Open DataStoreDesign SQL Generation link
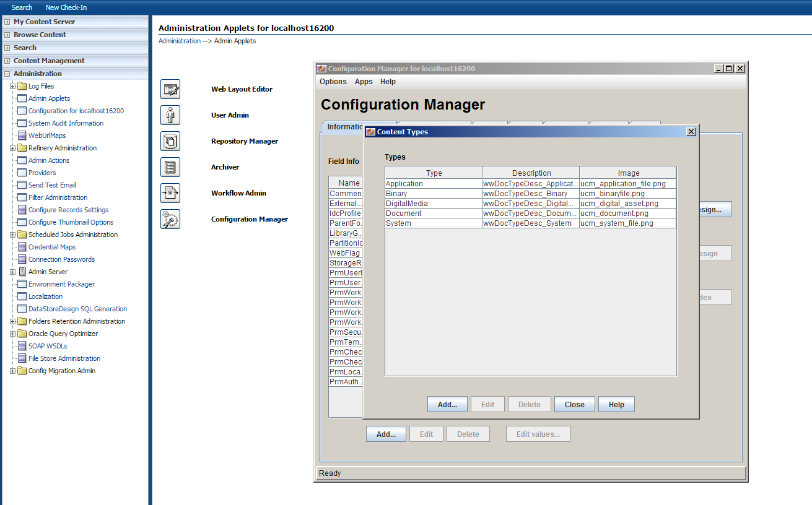The image size is (812, 505). [77, 309]
